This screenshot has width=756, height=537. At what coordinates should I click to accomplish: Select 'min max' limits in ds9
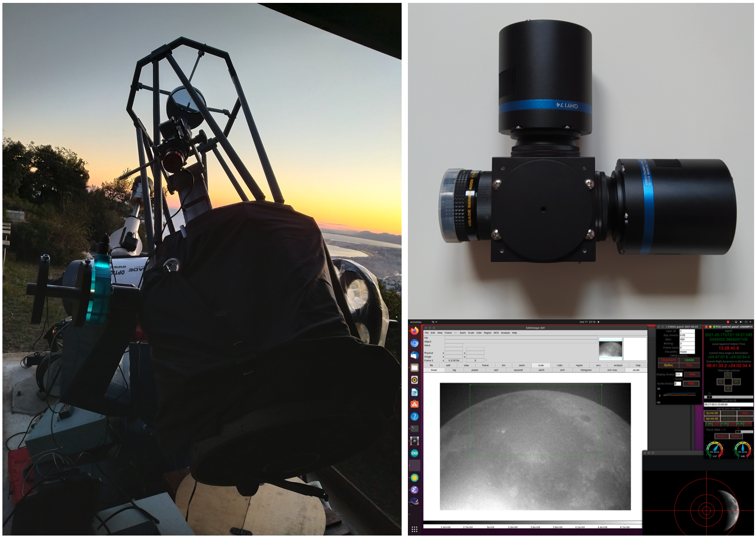612,370
